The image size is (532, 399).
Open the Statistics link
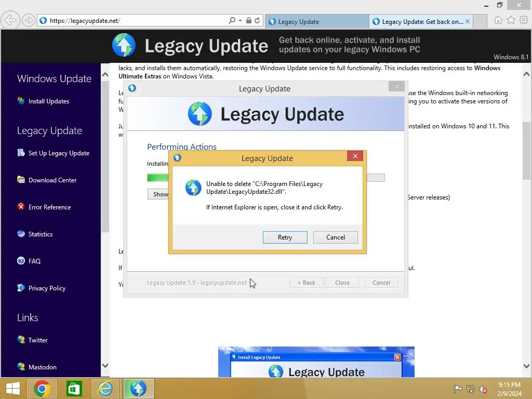point(41,234)
